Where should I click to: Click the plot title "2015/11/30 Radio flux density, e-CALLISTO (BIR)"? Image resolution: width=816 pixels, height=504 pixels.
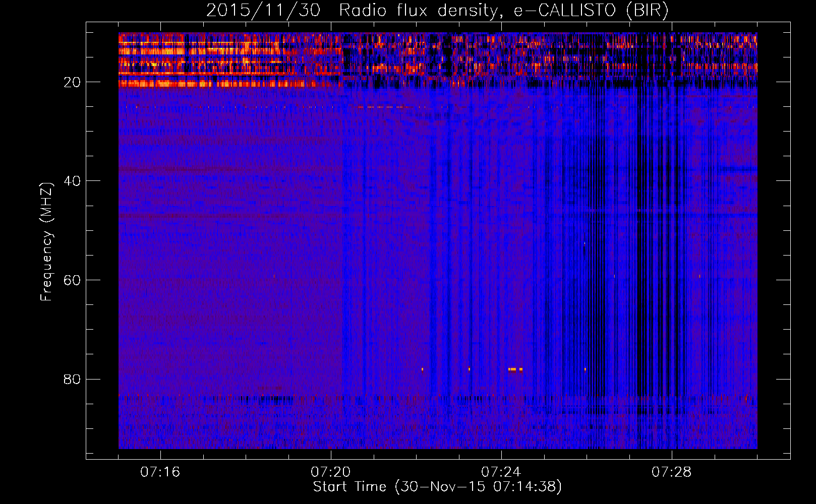pyautogui.click(x=437, y=10)
